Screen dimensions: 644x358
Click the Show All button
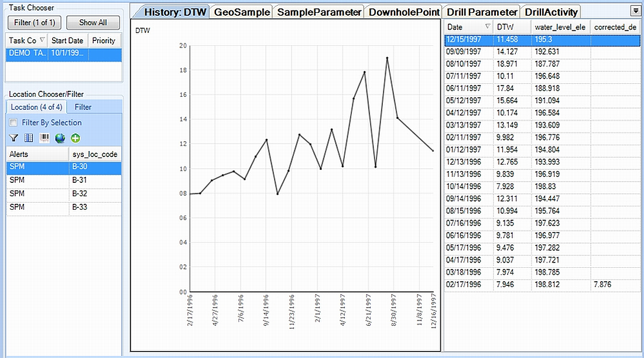(x=93, y=22)
